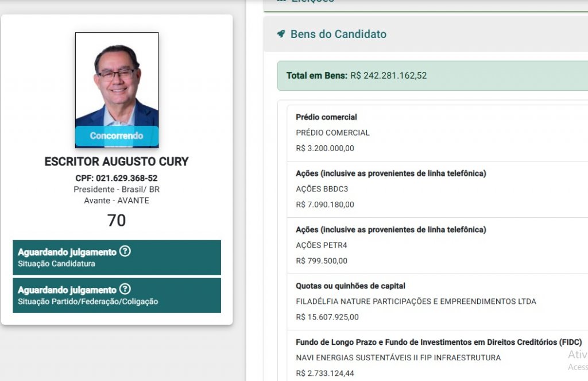Click the candidate name ESCRITOR AUGUSTO CURY

(117, 162)
